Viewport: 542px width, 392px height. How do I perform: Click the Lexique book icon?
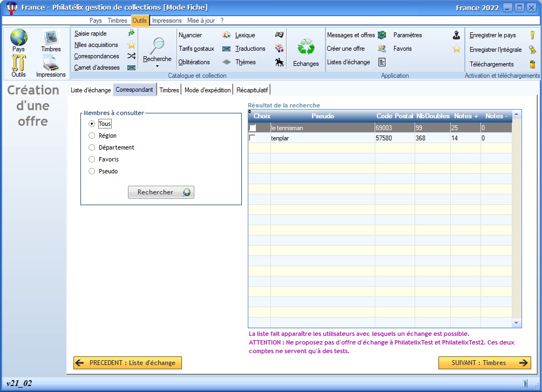[279, 35]
